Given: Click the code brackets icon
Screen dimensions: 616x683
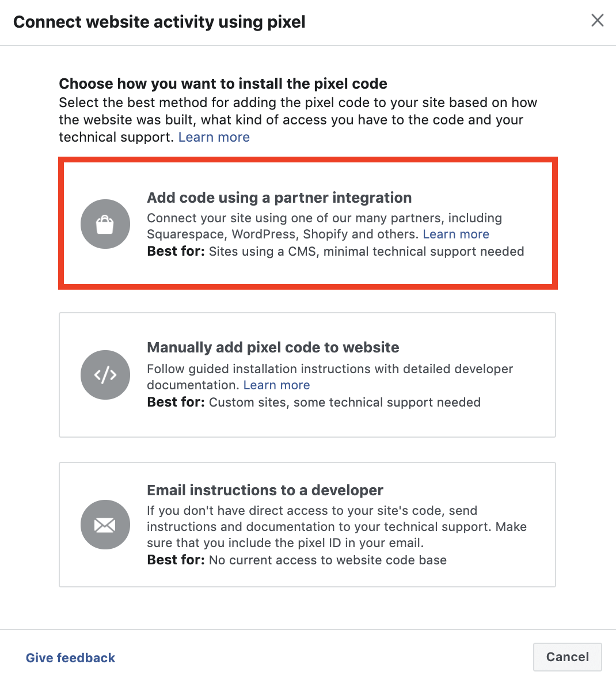Looking at the screenshot, I should click(105, 375).
